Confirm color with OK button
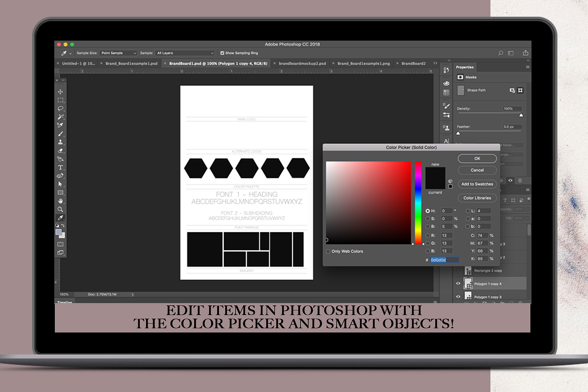This screenshot has width=588, height=392. coord(477,159)
